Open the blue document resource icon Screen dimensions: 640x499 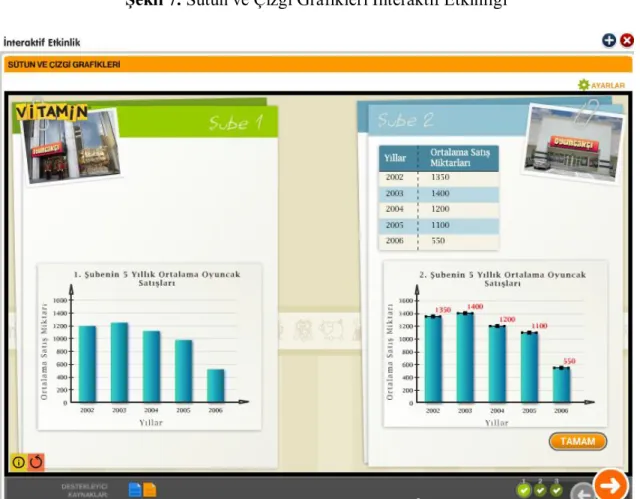point(135,490)
